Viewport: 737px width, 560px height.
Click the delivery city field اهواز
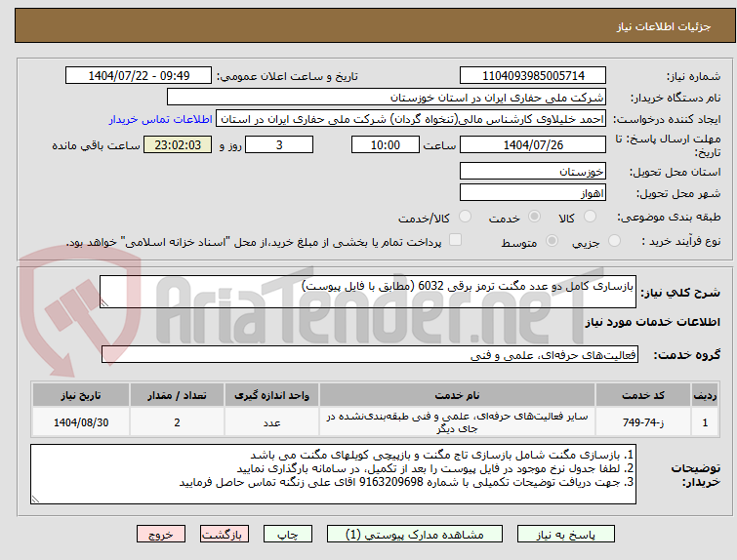tap(533, 192)
